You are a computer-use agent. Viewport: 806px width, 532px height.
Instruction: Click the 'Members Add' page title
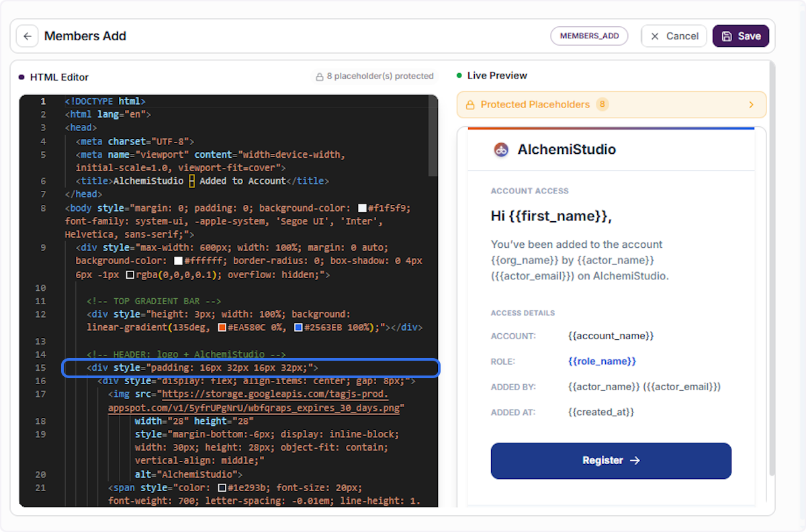(x=85, y=36)
